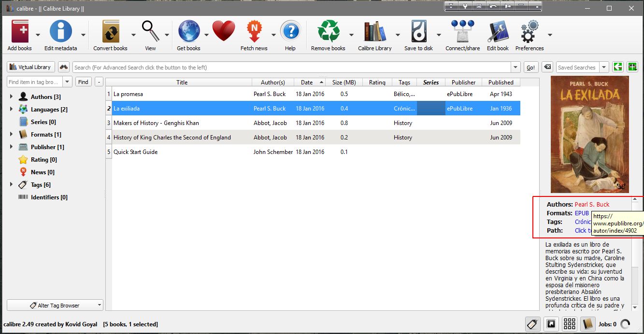Expand Edit metadata dropdown arrow
The width and height of the screenshot is (644, 334).
[x=83, y=35]
